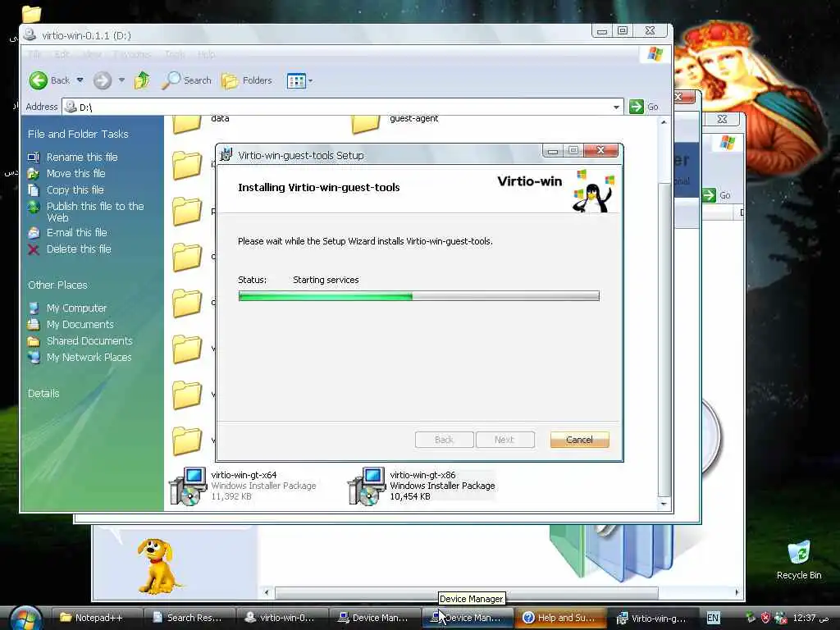This screenshot has height=630, width=840.
Task: Expand the Back history dropdown arrow
Action: tap(80, 80)
